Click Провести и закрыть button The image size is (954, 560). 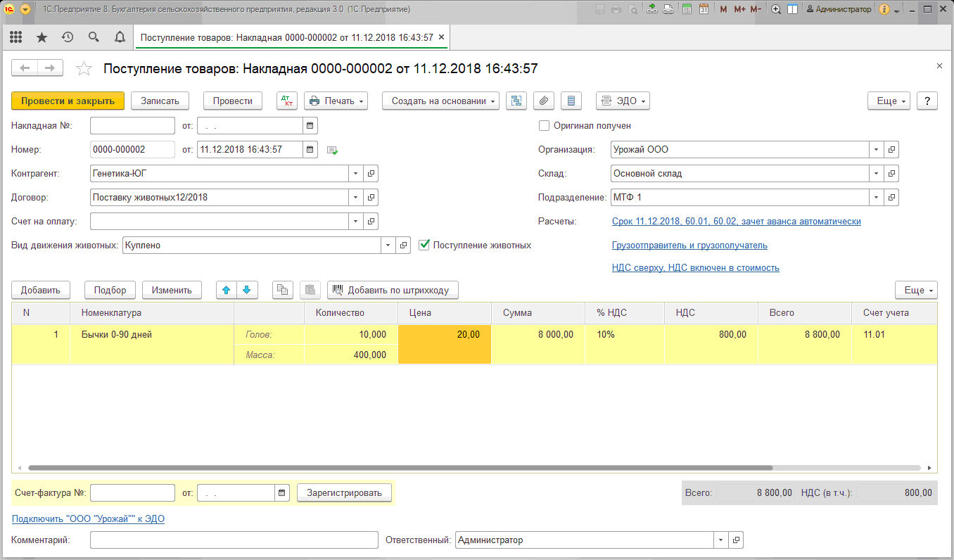click(68, 101)
